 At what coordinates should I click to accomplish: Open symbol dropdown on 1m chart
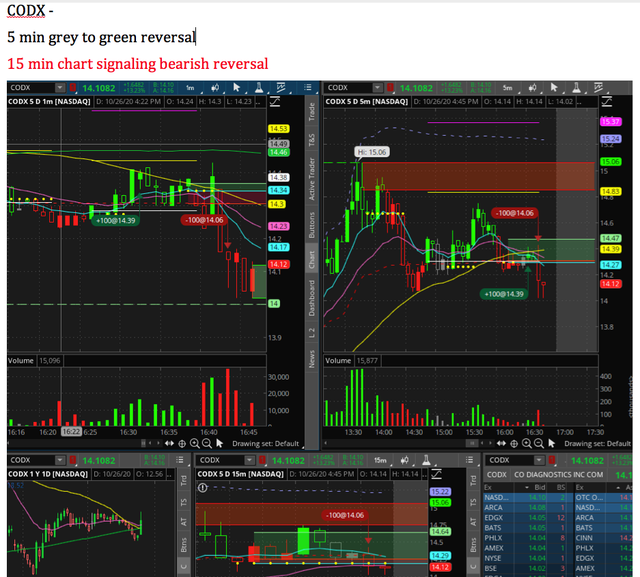tap(60, 87)
